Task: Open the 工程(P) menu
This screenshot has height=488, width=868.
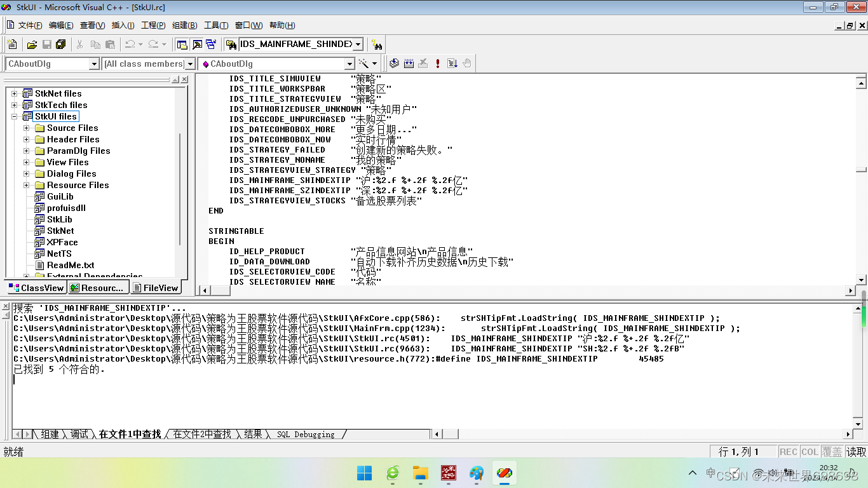Action: point(153,25)
